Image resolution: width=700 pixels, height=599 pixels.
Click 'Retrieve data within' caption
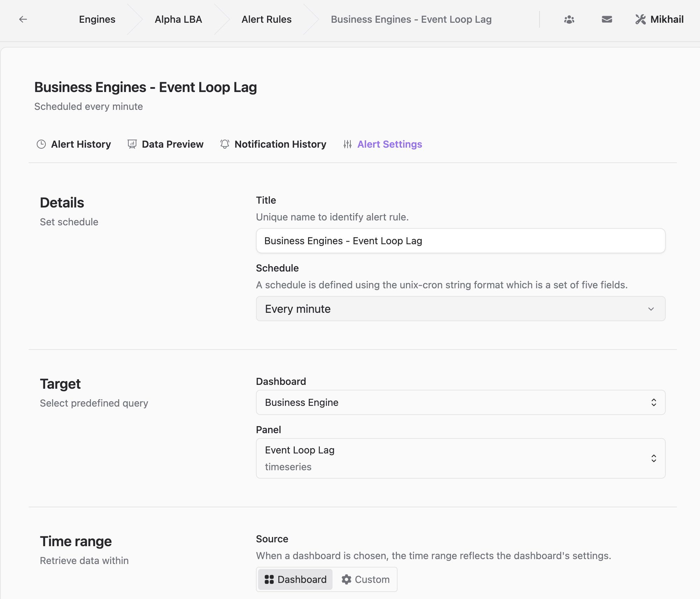(84, 561)
